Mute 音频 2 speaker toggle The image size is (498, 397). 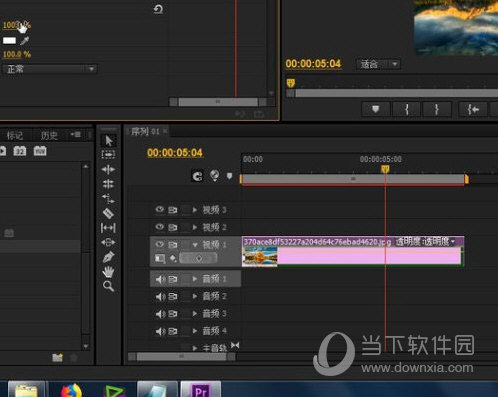(160, 296)
